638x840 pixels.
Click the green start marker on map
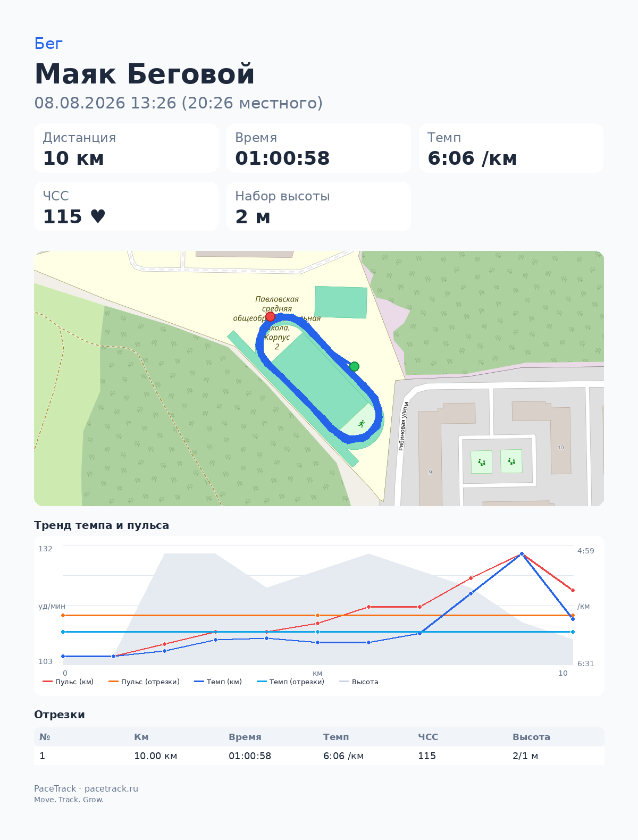tap(355, 366)
